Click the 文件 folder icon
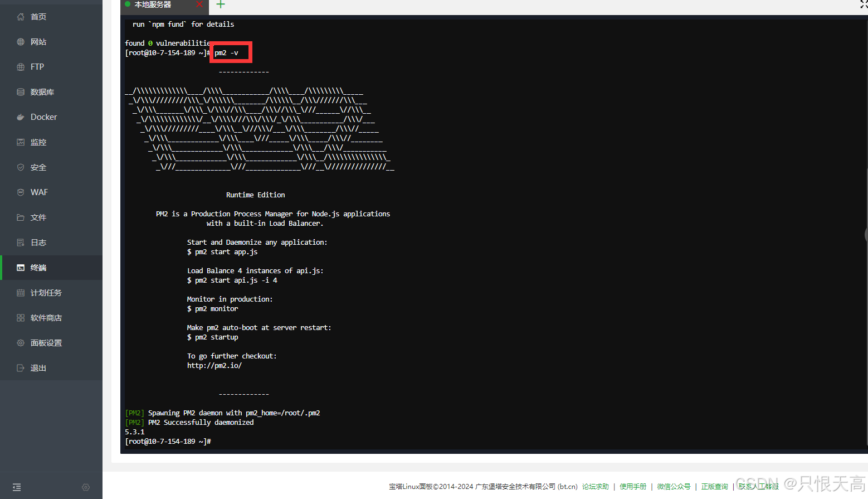Image resolution: width=868 pixels, height=499 pixels. (x=21, y=217)
